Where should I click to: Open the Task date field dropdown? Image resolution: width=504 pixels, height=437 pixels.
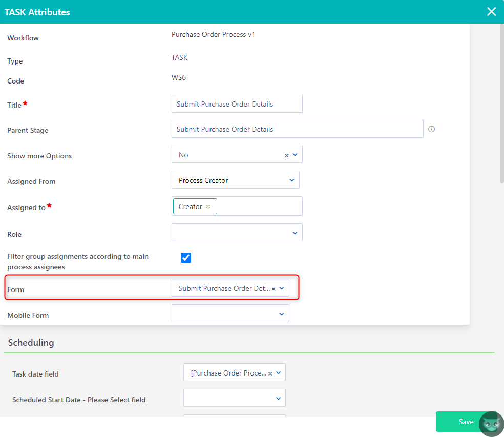pos(279,373)
